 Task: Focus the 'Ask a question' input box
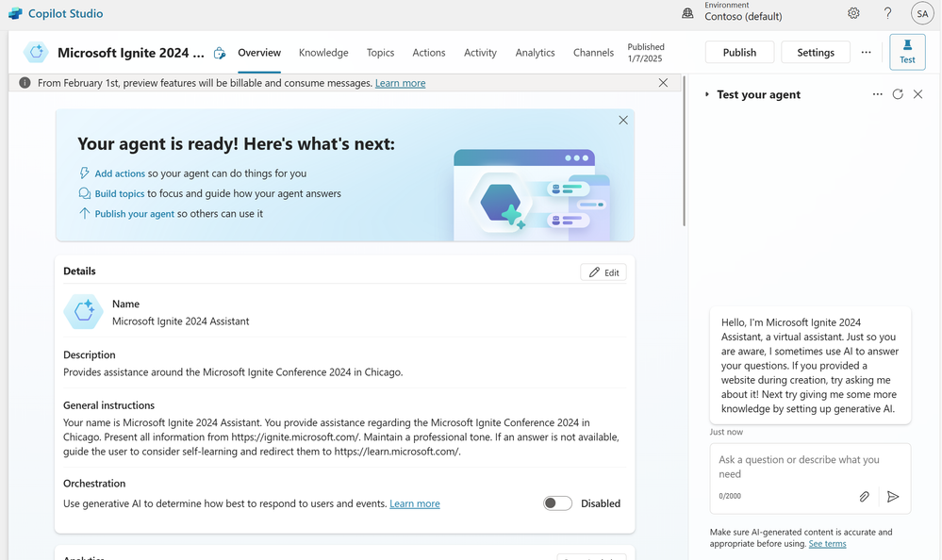[810, 467]
